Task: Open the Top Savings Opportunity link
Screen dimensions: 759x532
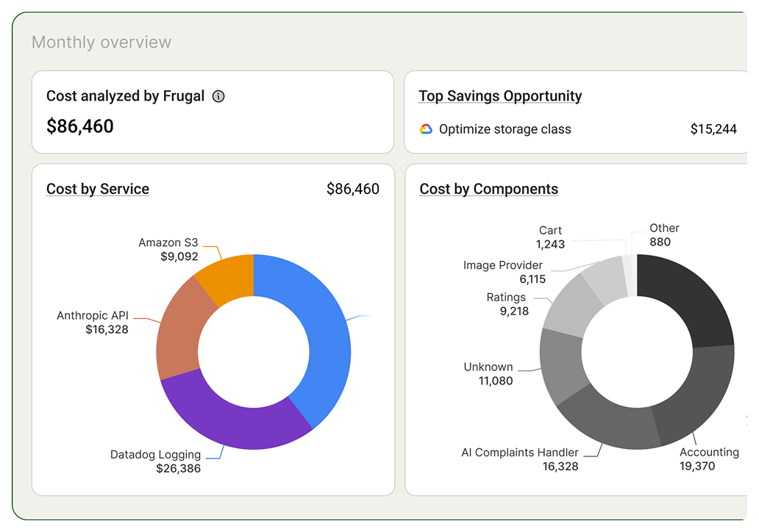Action: 500,96
